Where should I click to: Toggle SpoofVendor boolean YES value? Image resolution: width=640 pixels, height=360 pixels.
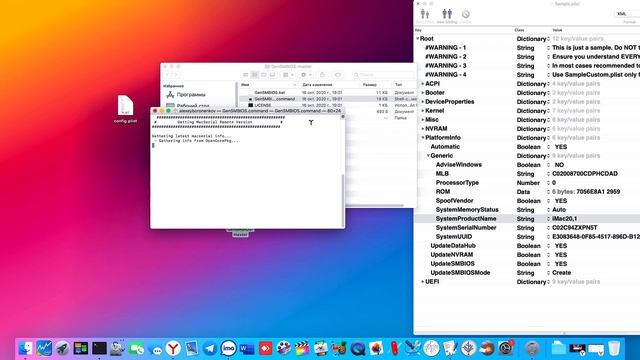click(561, 201)
